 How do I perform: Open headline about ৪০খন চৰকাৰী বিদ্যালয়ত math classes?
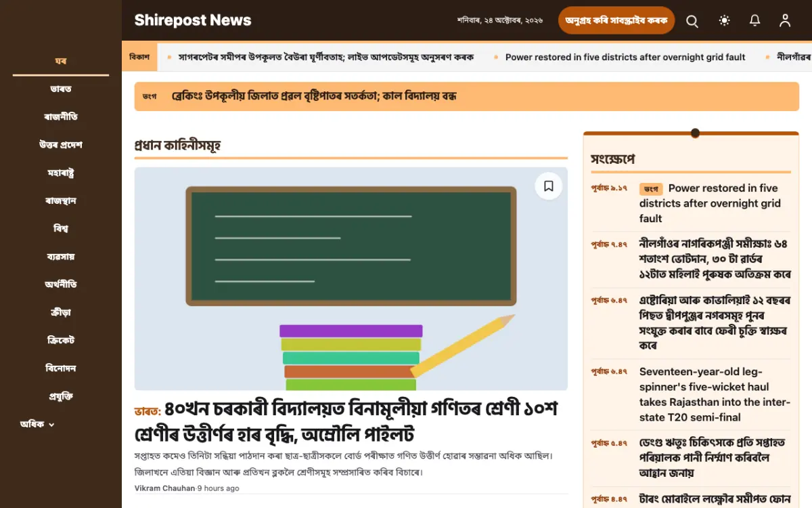tap(346, 421)
